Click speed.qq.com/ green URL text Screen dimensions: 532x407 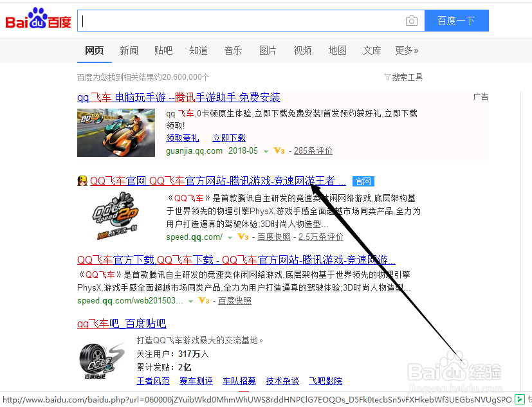click(194, 237)
